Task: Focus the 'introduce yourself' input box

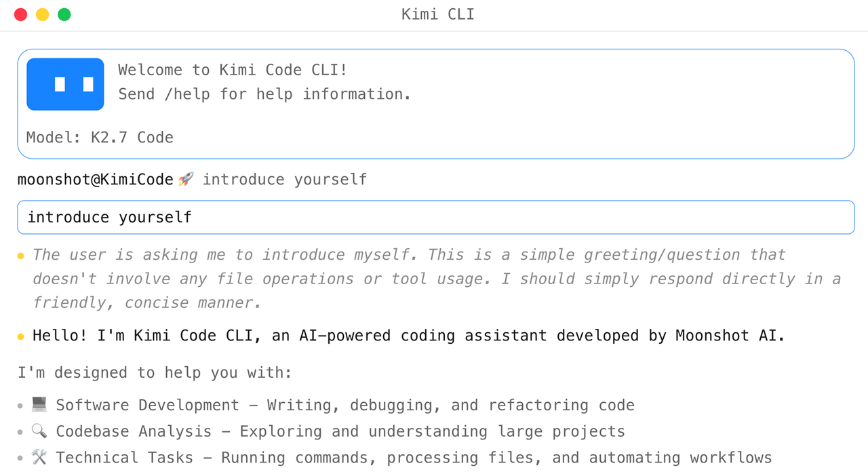Action: (x=435, y=217)
